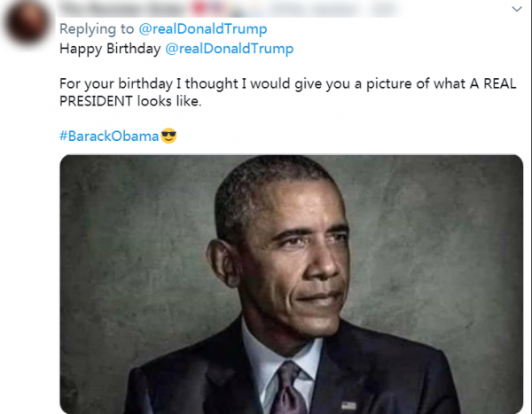
Task: Click @realDonaldTrump in the Replying to line
Action: (203, 29)
